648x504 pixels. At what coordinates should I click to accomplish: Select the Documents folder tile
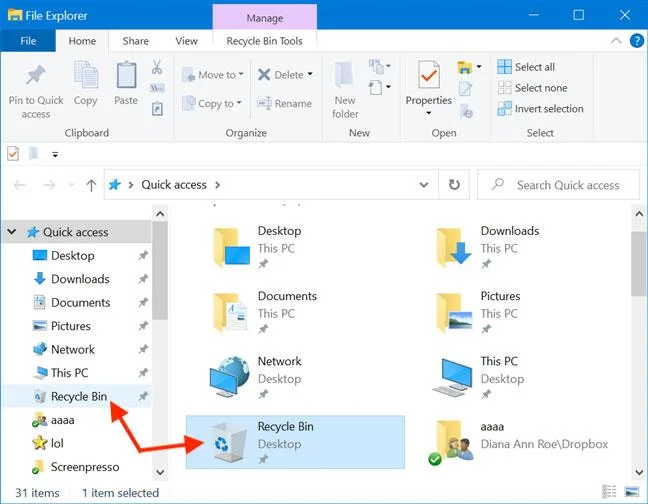(x=295, y=312)
